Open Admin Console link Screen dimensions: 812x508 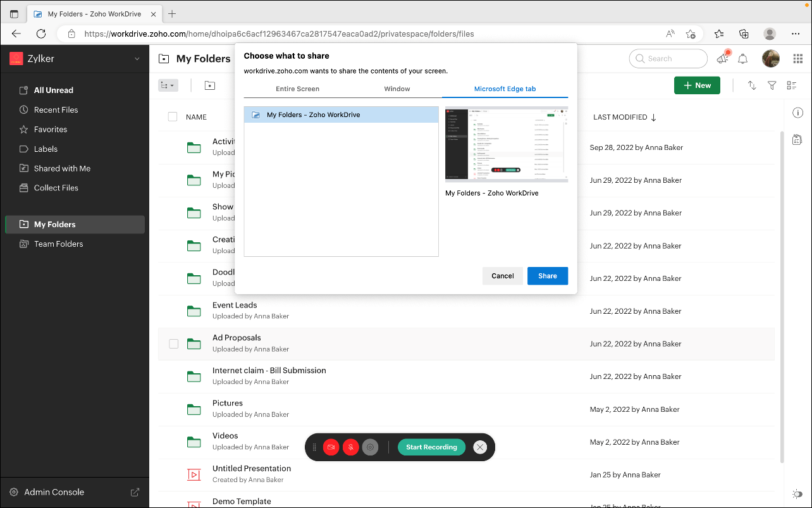tap(54, 492)
